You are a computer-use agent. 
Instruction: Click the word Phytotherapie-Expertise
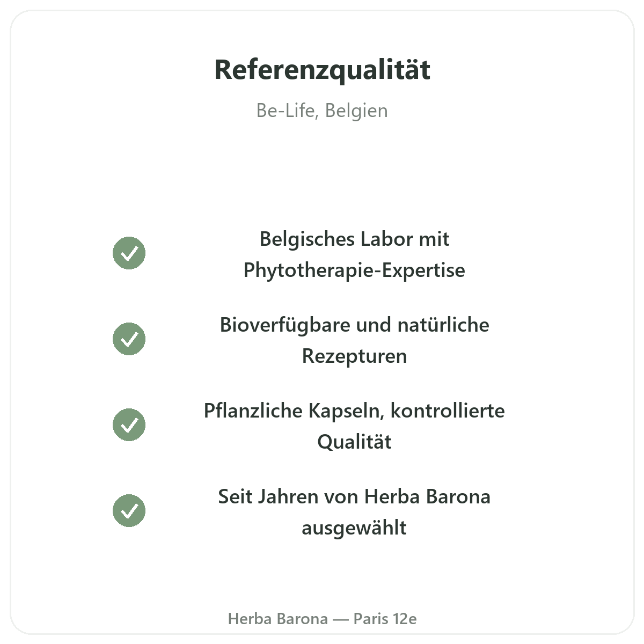(354, 270)
